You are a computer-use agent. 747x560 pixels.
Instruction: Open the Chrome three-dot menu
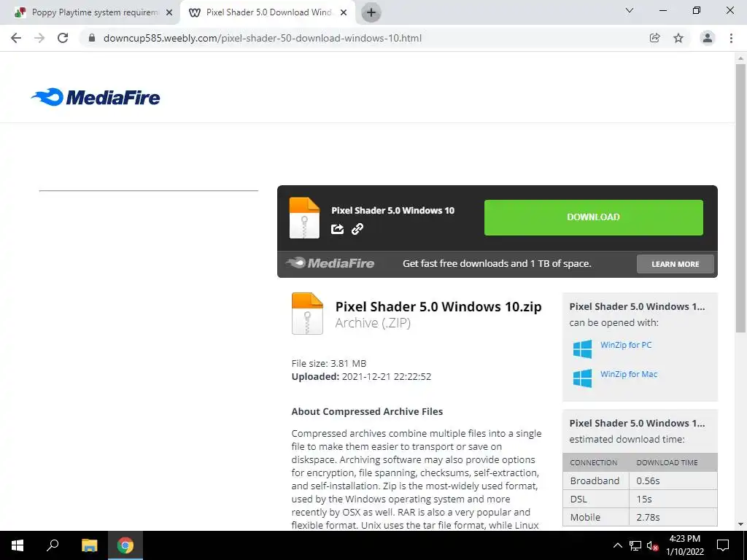[731, 38]
